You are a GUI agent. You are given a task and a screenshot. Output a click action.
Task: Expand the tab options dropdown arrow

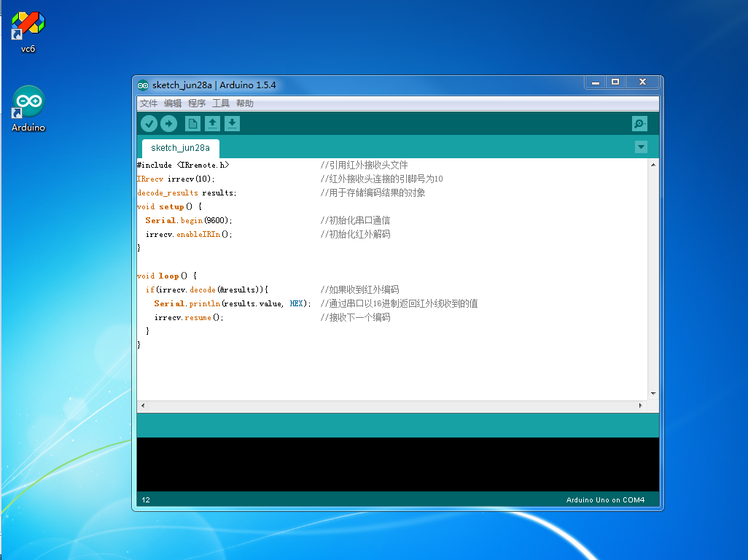coord(641,147)
